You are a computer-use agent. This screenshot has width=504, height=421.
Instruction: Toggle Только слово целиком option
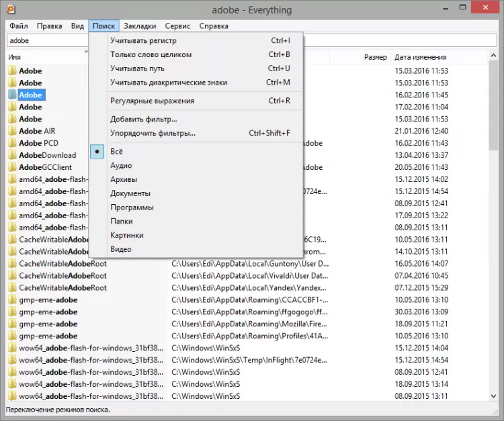(196, 54)
